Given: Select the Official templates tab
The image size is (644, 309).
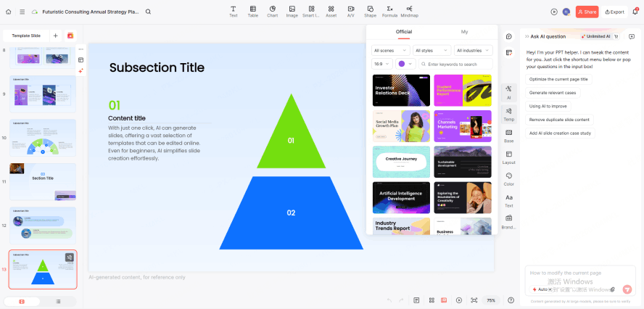Looking at the screenshot, I should (403, 32).
